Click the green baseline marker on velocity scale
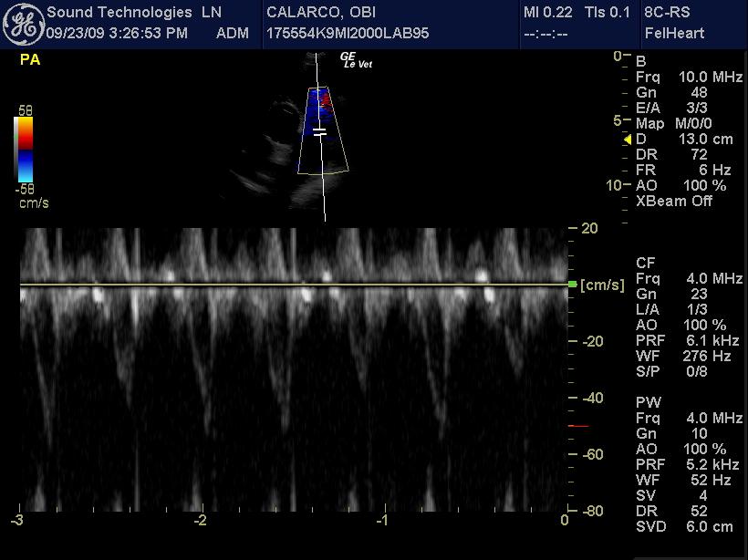 572,285
